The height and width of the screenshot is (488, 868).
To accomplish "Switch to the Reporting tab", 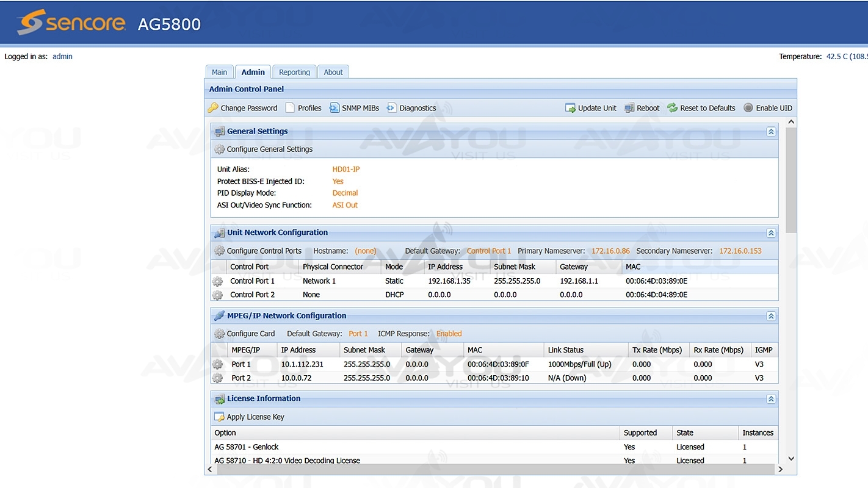I will point(294,72).
